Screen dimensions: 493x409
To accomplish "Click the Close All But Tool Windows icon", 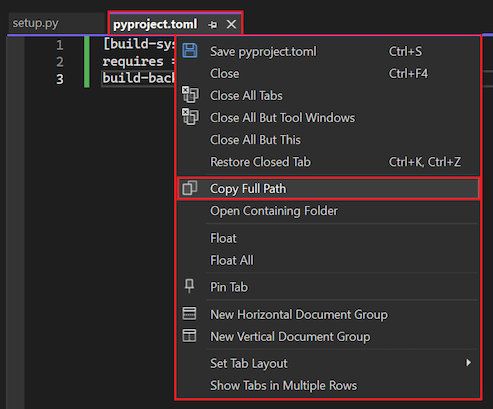I will tap(190, 117).
